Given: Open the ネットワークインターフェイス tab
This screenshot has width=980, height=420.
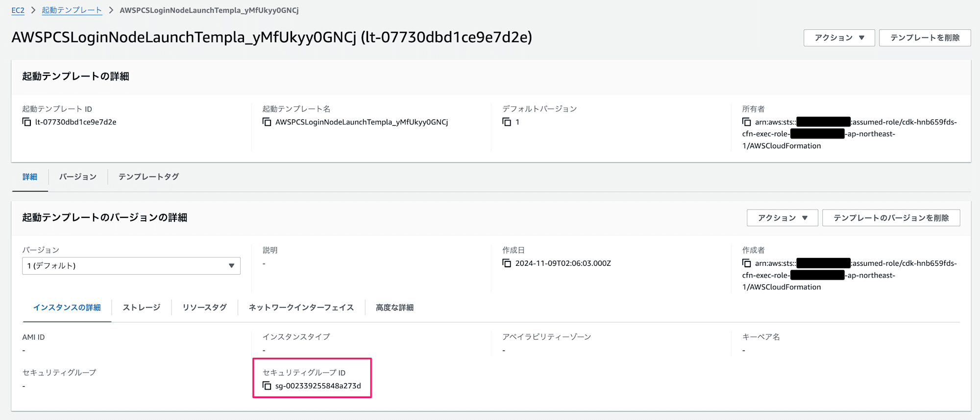Looking at the screenshot, I should (x=301, y=307).
